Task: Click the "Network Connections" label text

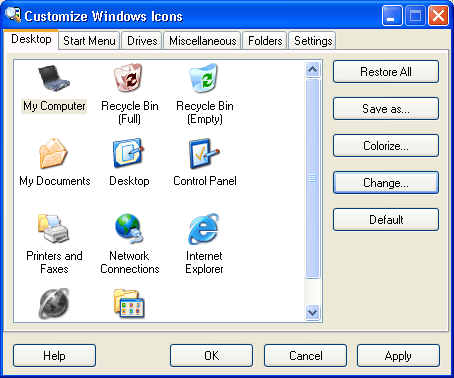Action: pyautogui.click(x=130, y=262)
